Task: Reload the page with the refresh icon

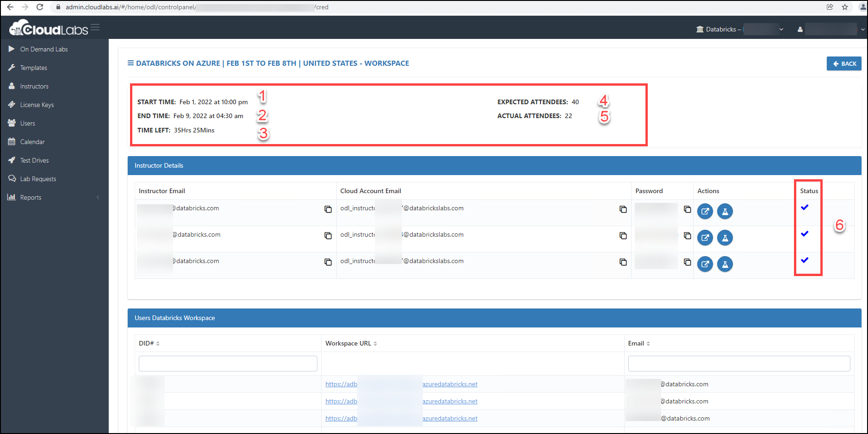Action: [40, 7]
